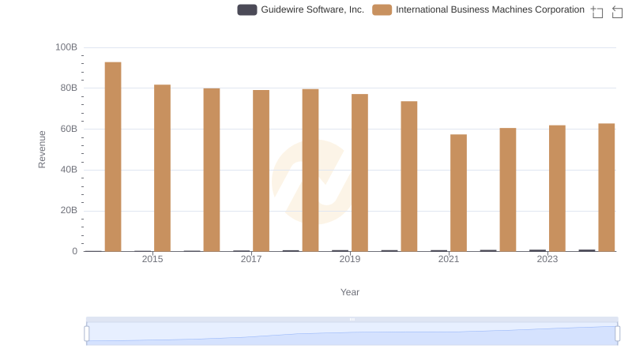Click the y-axis label 60B
Image resolution: width=632 pixels, height=364 pixels.
pyautogui.click(x=69, y=129)
